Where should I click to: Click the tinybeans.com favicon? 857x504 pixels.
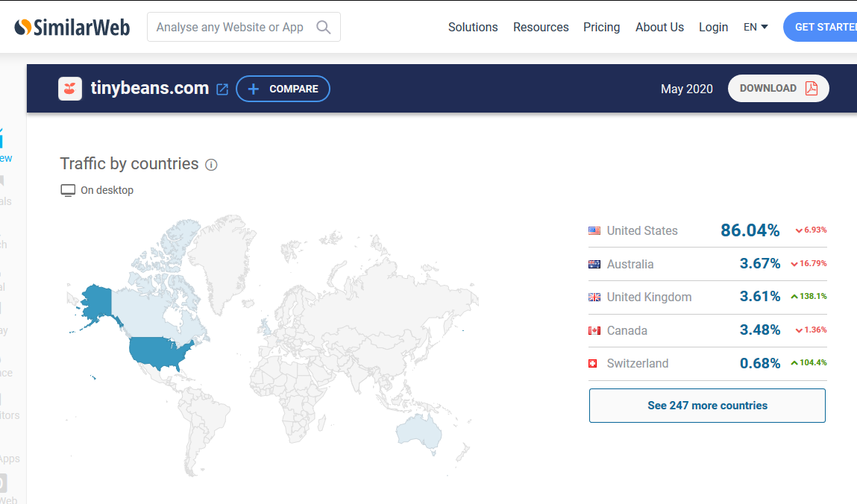(x=70, y=89)
